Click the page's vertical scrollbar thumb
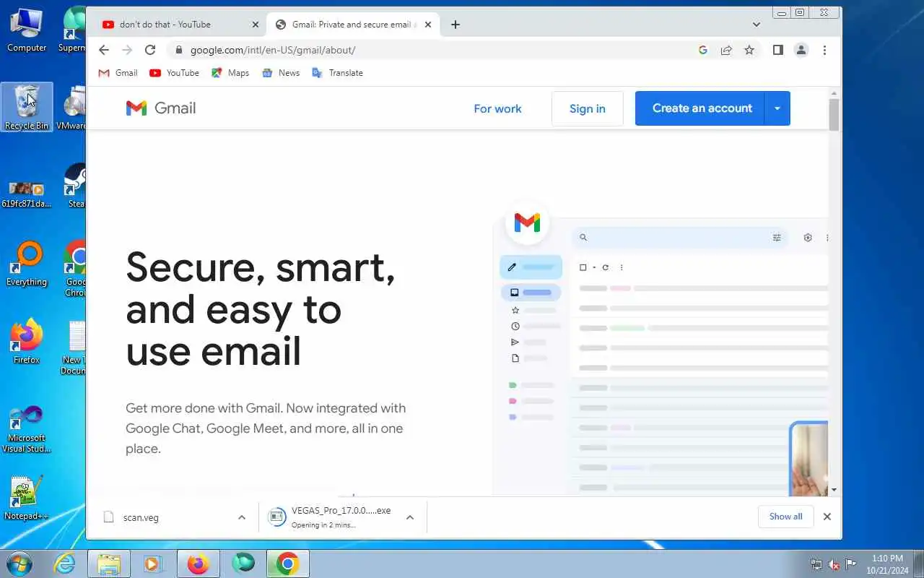The width and height of the screenshot is (924, 578). (x=834, y=115)
